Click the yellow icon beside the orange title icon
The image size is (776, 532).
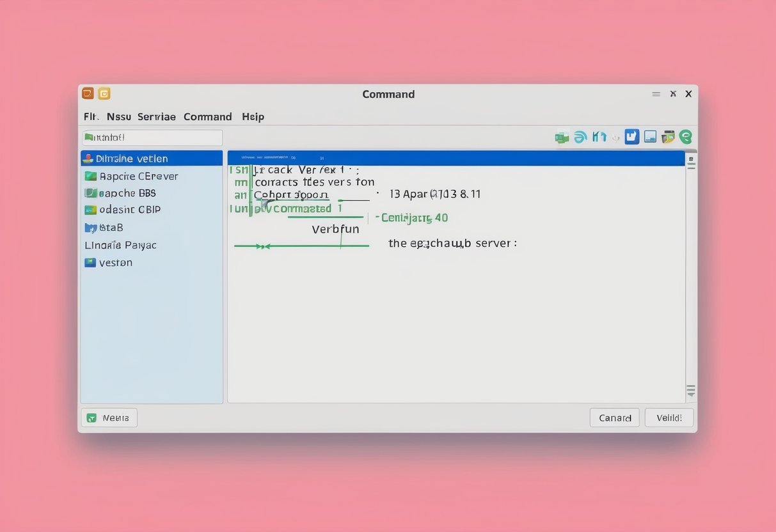[104, 93]
